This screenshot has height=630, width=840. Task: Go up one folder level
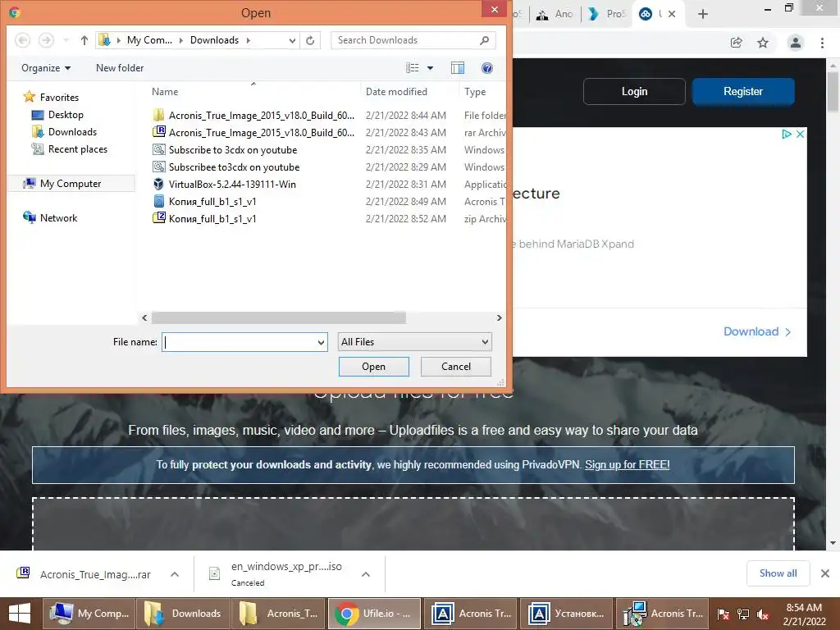click(x=84, y=40)
